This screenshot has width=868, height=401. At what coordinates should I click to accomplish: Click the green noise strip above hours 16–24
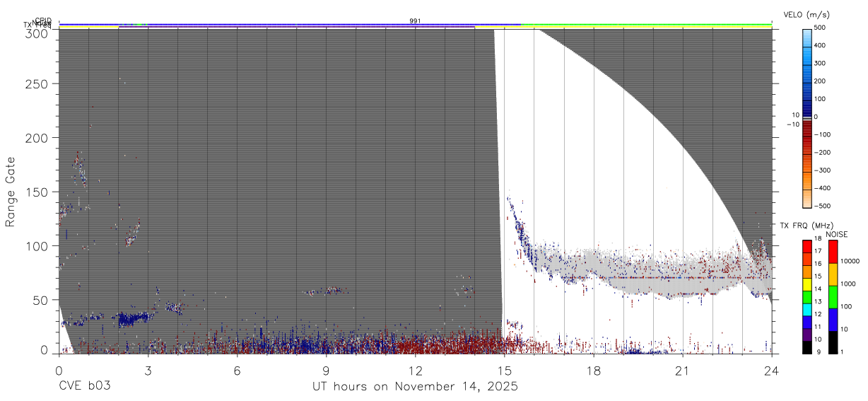[647, 25]
